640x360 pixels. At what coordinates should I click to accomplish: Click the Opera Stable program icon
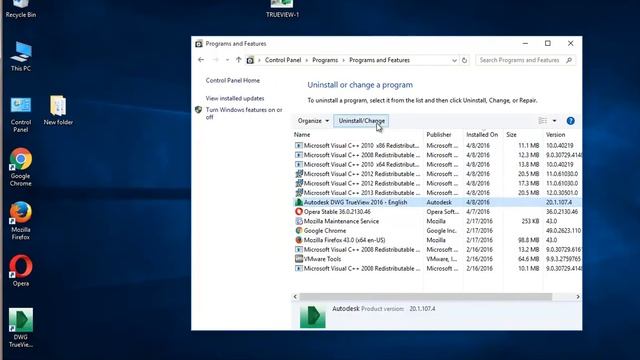point(299,211)
